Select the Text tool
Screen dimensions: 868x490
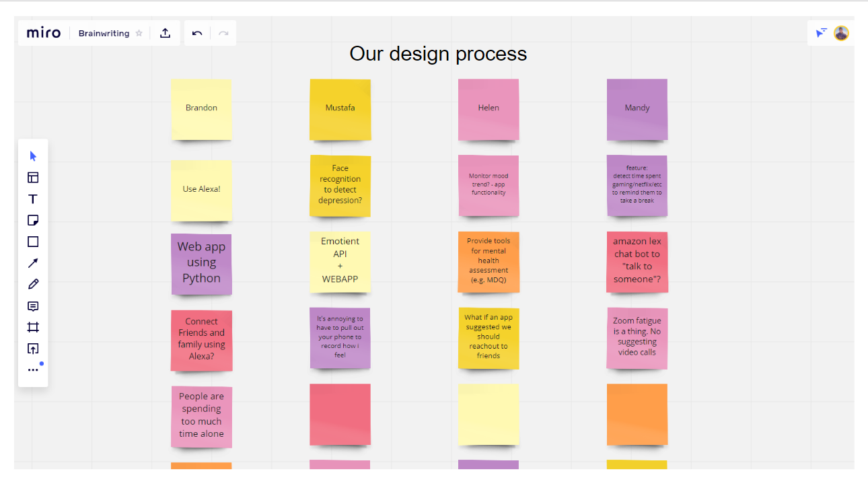(x=33, y=199)
